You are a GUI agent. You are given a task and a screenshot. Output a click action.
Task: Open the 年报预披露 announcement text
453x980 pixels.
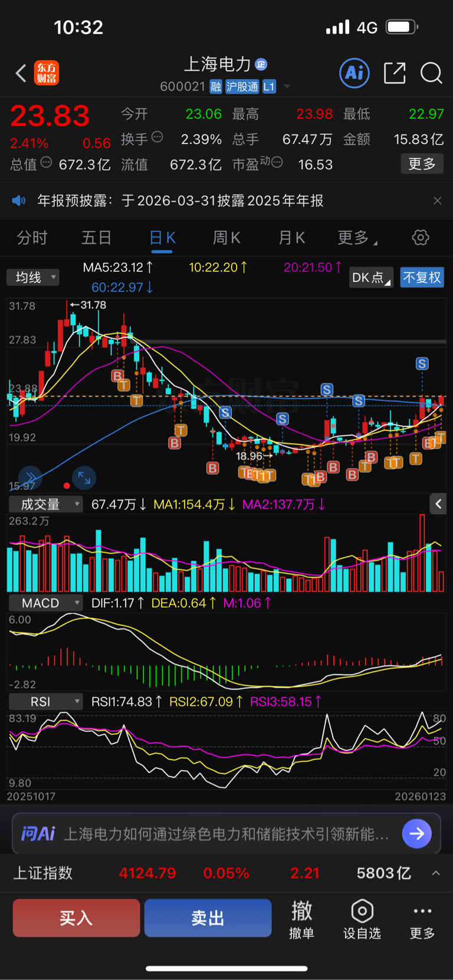coord(180,200)
